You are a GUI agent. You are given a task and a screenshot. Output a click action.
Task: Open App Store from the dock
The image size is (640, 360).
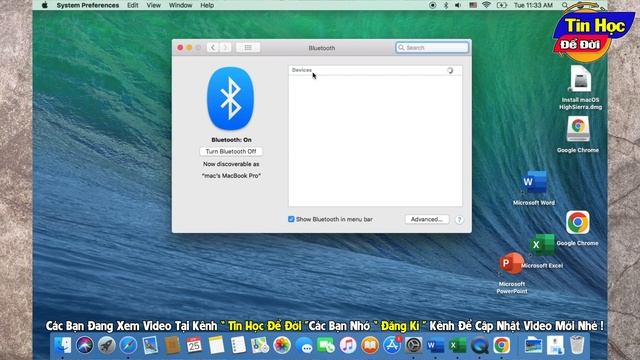392,345
